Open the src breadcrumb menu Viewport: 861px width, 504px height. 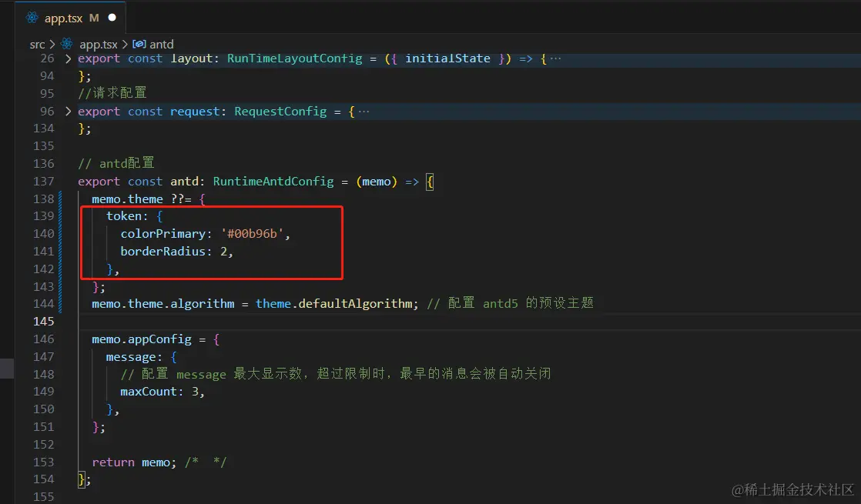(x=37, y=44)
